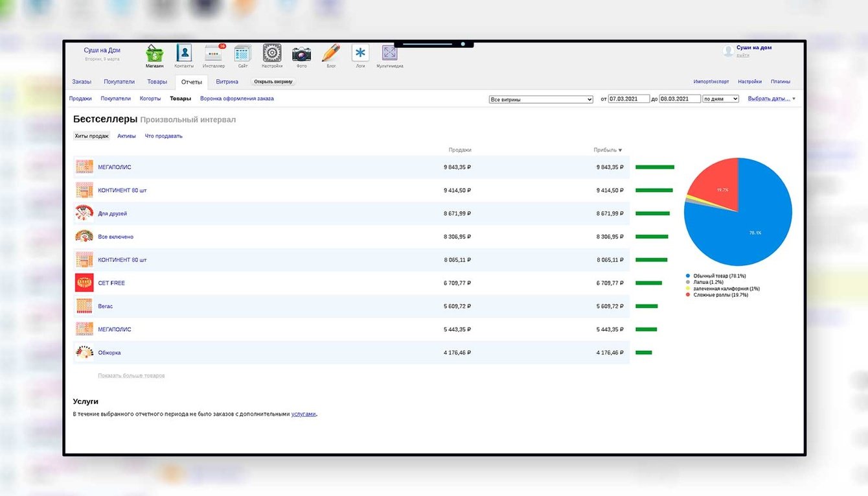The width and height of the screenshot is (868, 496).
Task: Open thumbnail of КОНТИНЕНТ 80 шт row with 9 414,50 ₽
Action: point(84,190)
